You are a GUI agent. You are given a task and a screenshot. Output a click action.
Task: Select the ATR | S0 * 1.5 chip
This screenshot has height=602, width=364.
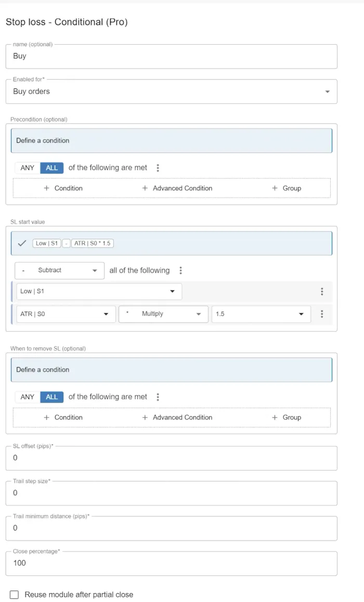(x=93, y=243)
